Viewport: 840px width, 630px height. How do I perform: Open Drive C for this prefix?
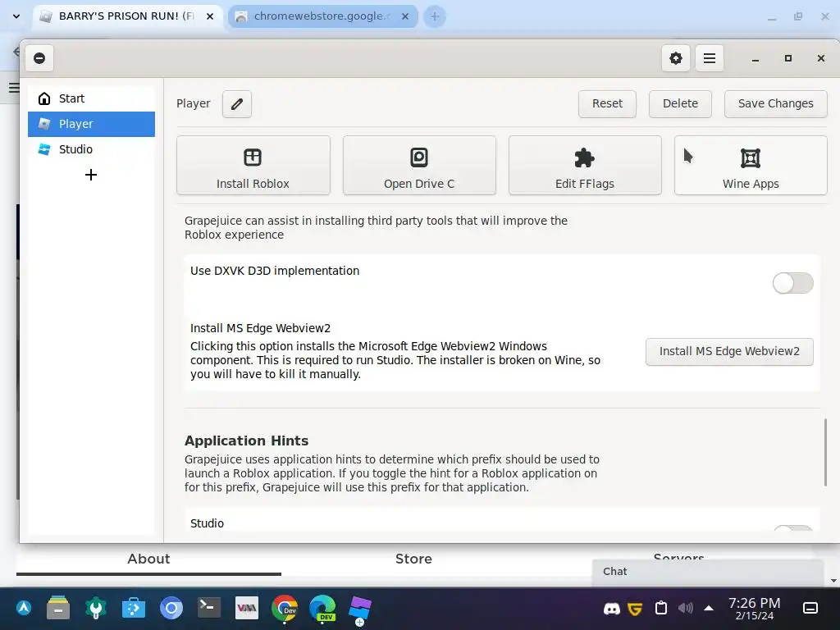pos(419,166)
